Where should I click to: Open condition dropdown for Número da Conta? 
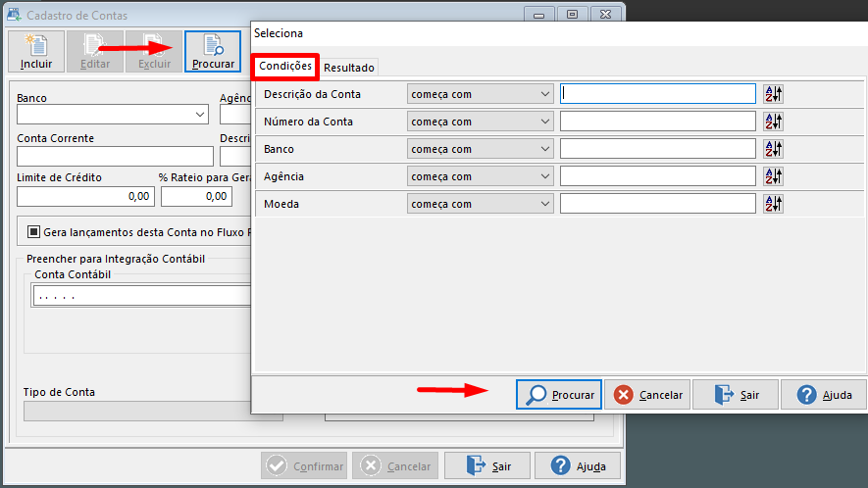pos(480,122)
